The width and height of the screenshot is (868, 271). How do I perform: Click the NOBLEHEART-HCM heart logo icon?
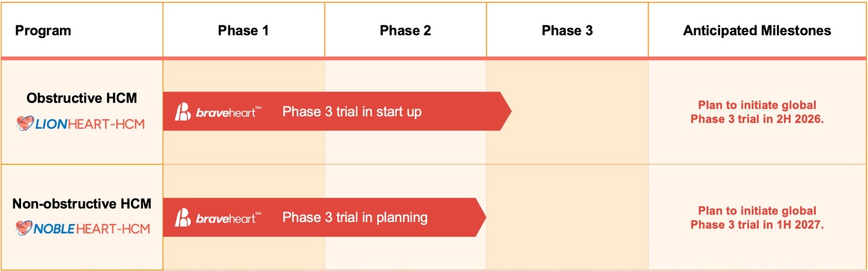24,228
